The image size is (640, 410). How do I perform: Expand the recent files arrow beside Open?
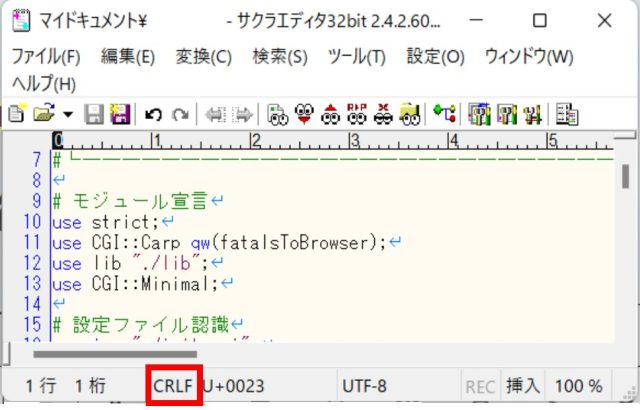point(67,114)
